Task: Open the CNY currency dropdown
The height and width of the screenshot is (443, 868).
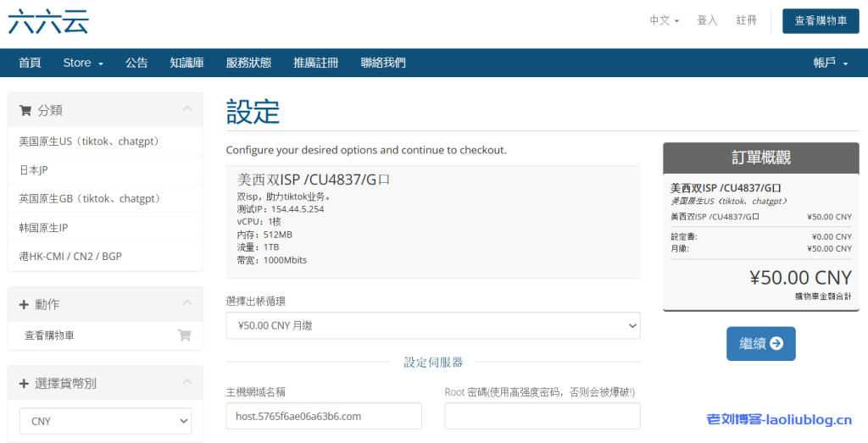Action: pyautogui.click(x=105, y=421)
